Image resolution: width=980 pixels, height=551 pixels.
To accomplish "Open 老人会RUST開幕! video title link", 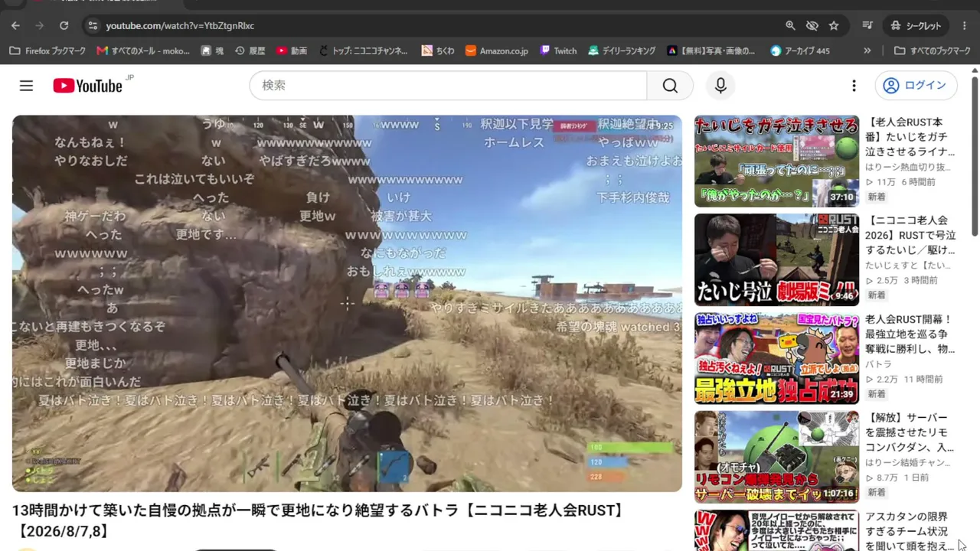I will pyautogui.click(x=911, y=334).
